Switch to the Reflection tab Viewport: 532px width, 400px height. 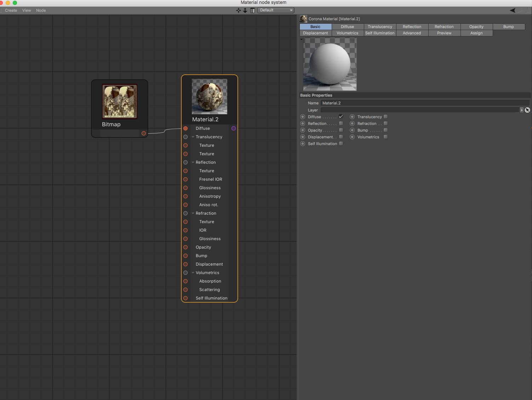[x=412, y=27]
